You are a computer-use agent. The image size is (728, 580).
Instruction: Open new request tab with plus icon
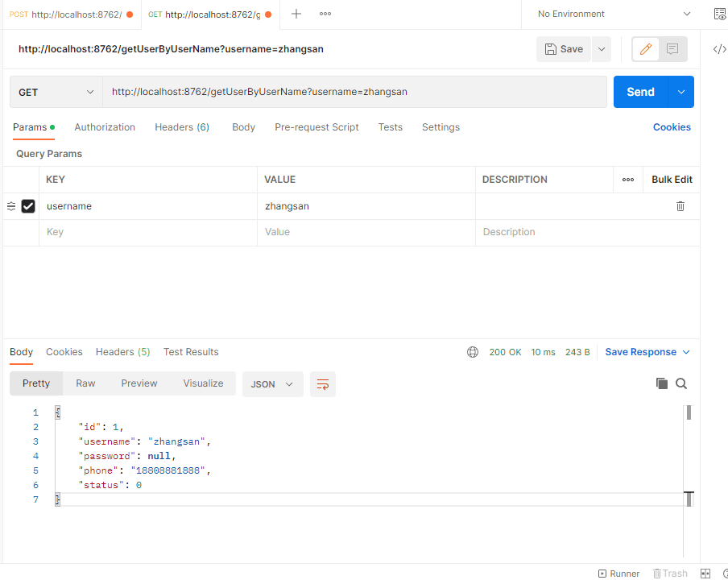(x=296, y=14)
